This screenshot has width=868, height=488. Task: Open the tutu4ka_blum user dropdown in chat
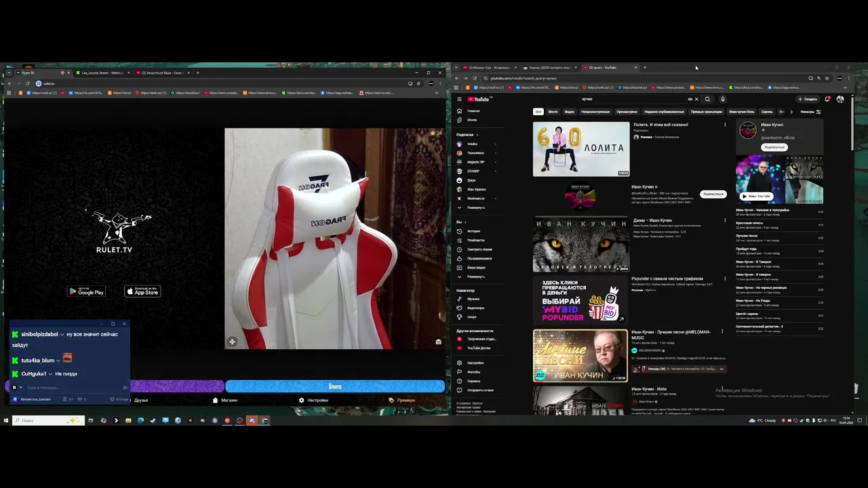click(x=58, y=361)
